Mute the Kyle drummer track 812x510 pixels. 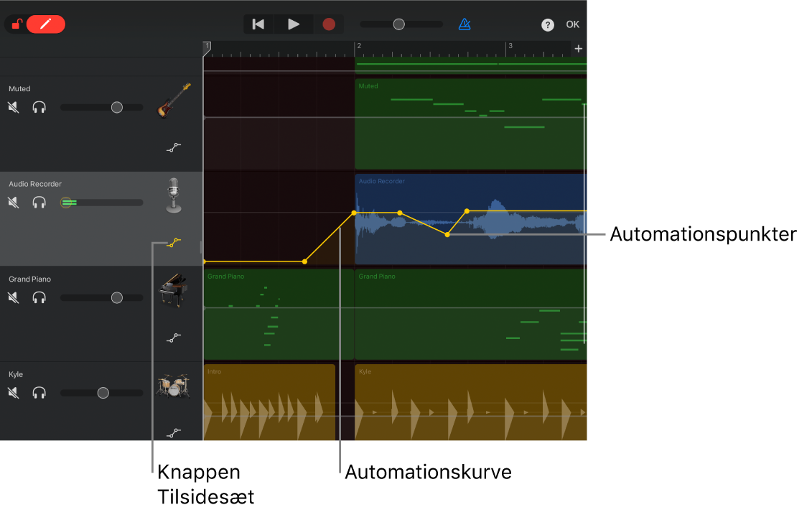14,393
